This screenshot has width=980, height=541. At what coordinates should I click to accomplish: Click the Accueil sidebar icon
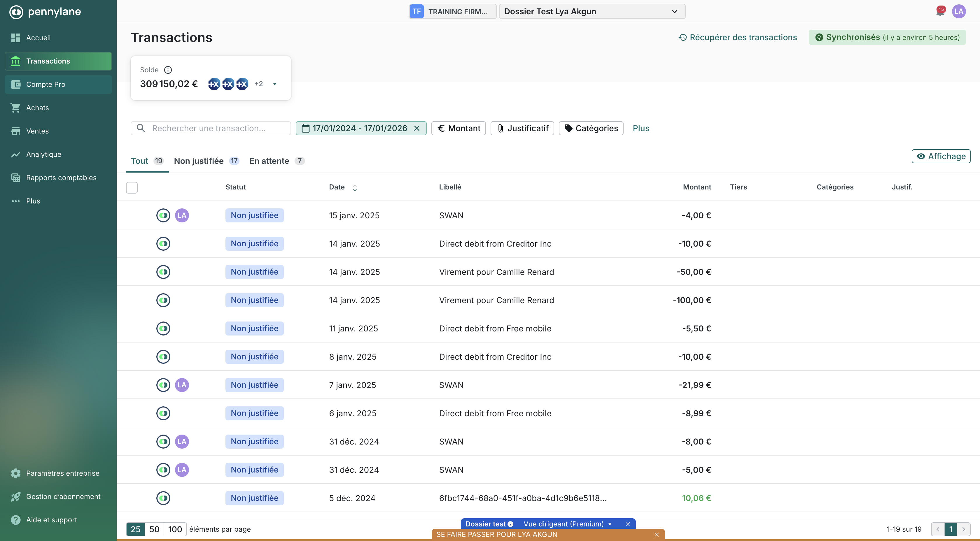click(15, 38)
